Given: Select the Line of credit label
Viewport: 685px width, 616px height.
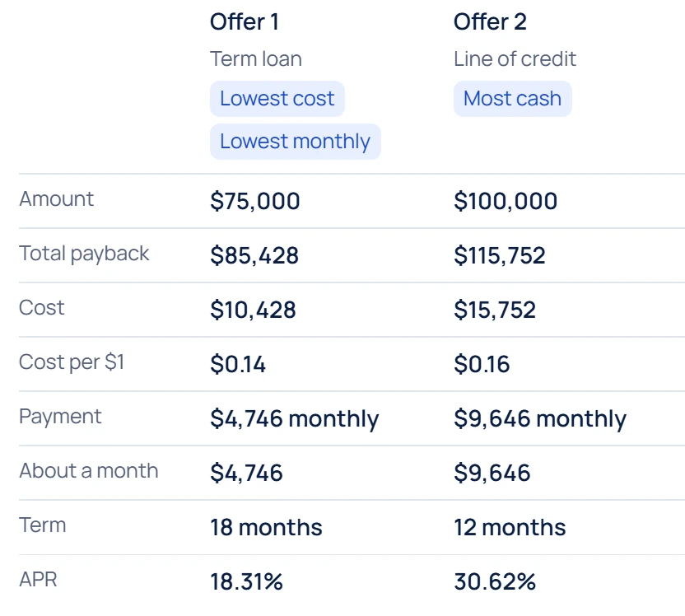Looking at the screenshot, I should coord(515,59).
